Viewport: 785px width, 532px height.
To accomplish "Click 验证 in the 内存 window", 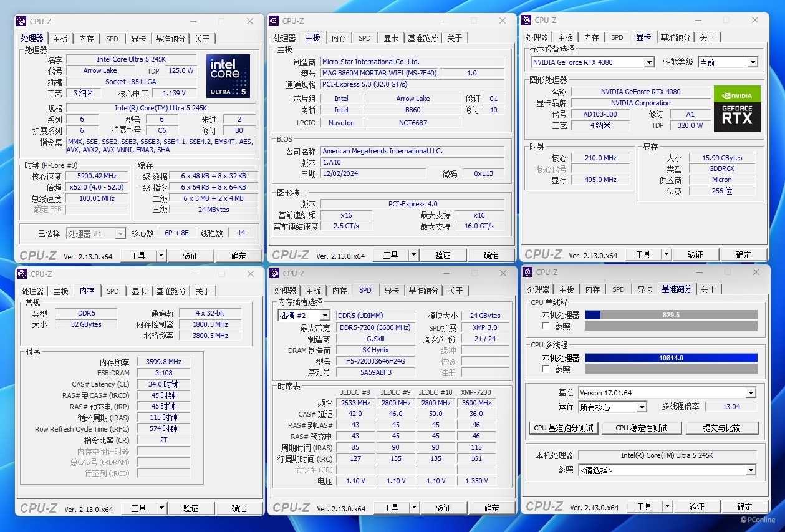I will [191, 509].
